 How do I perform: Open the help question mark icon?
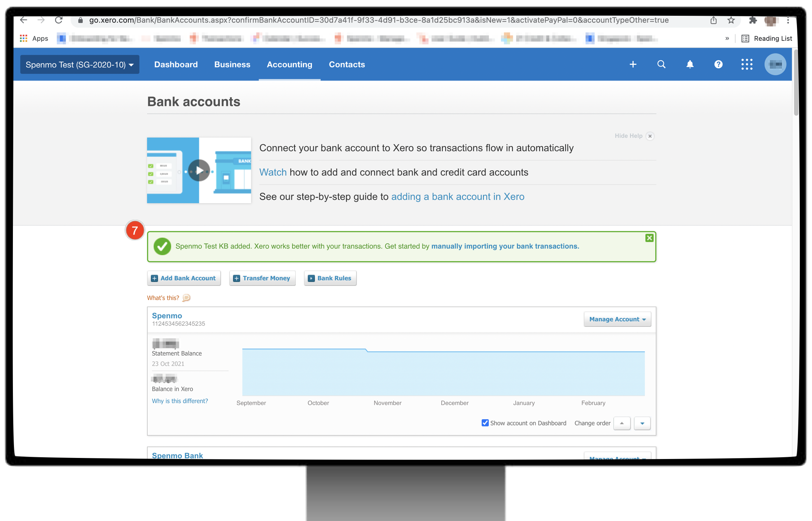click(x=718, y=64)
